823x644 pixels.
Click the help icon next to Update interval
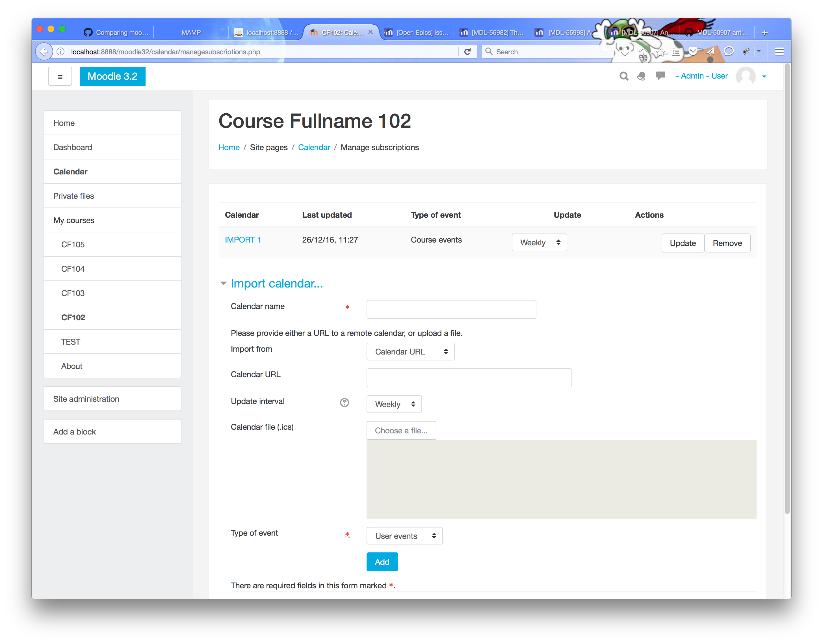coord(345,403)
